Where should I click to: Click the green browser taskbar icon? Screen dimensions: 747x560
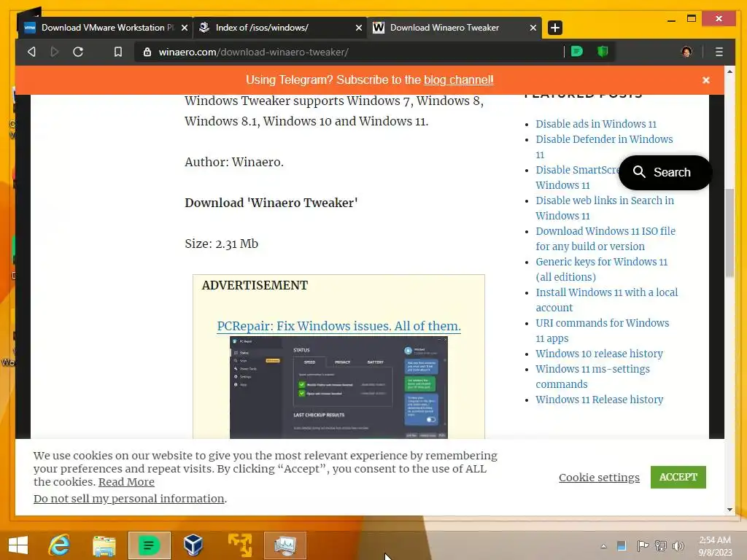(x=149, y=545)
